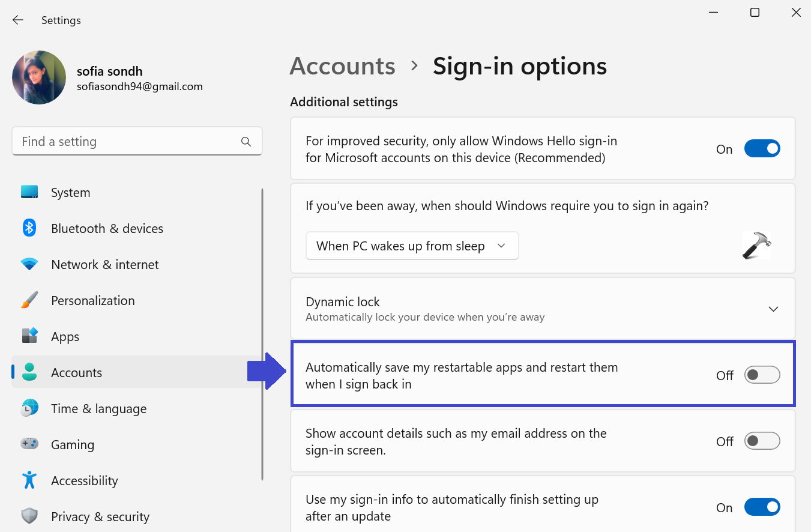Expand the Dynamic lock section chevron
The width and height of the screenshot is (811, 532).
click(x=773, y=309)
